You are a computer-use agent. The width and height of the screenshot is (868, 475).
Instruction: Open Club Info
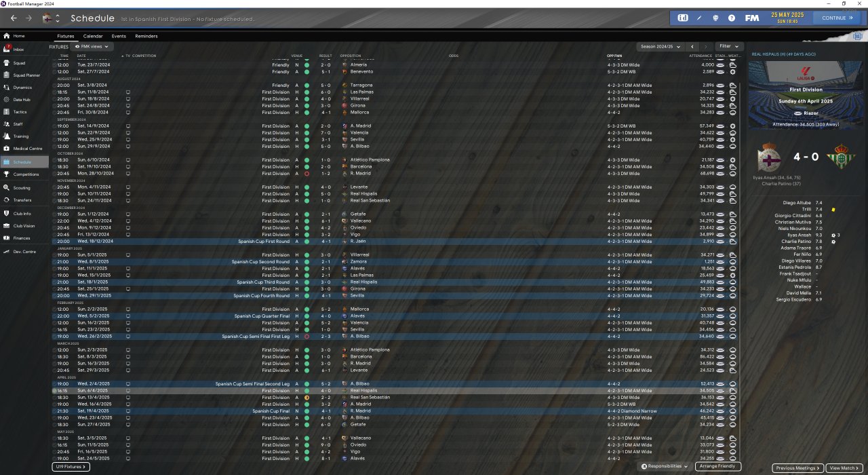22,214
